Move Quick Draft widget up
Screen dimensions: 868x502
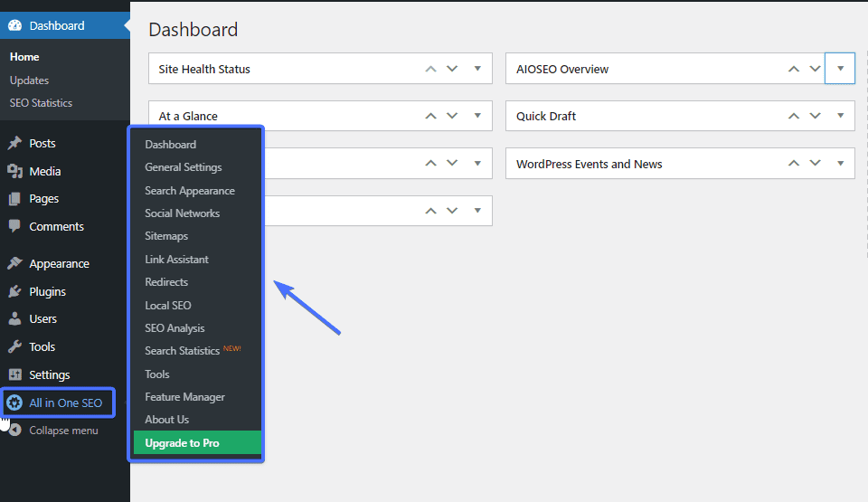[x=794, y=116]
